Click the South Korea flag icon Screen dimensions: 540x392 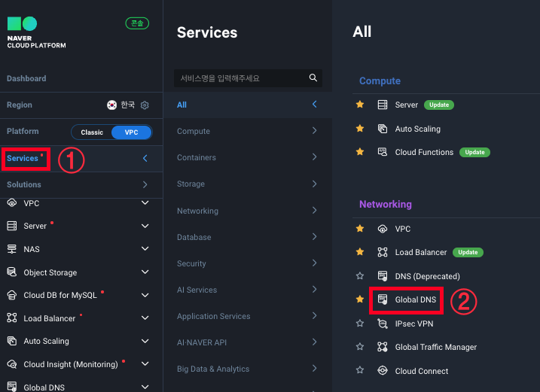[x=111, y=105]
